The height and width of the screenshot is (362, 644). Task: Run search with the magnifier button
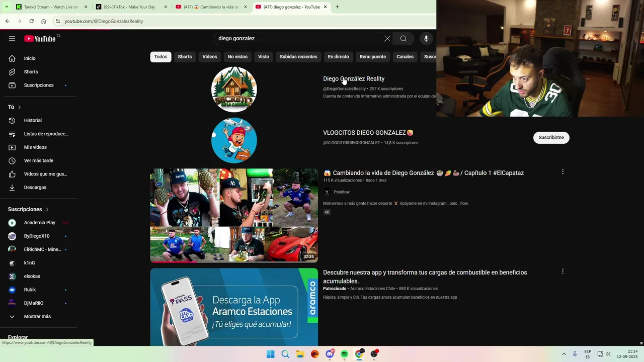(x=404, y=39)
